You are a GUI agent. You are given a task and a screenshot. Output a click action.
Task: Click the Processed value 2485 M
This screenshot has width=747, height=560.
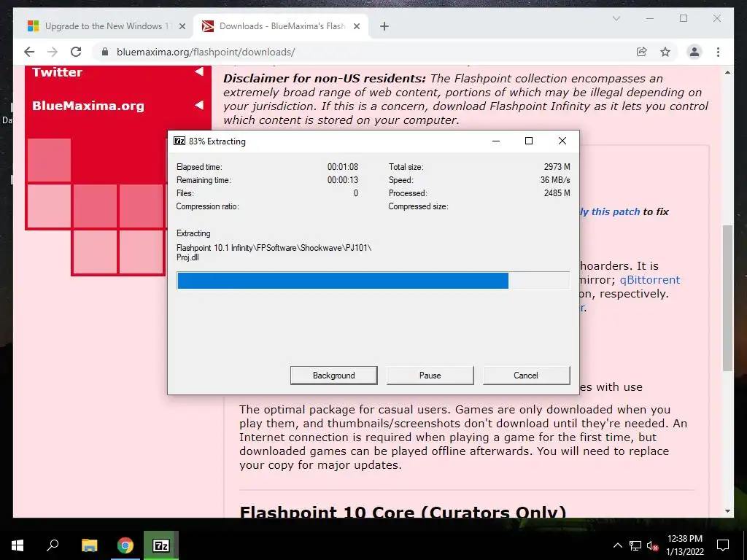(x=557, y=192)
